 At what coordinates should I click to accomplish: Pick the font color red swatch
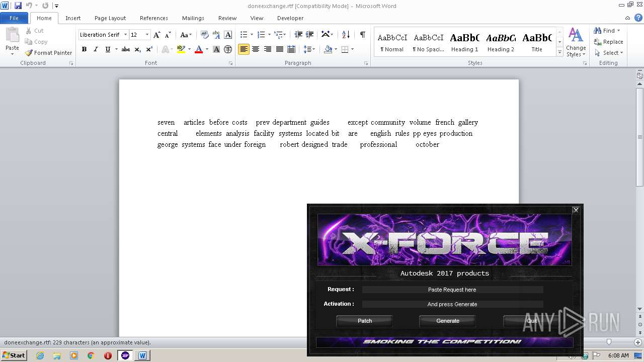click(x=198, y=49)
